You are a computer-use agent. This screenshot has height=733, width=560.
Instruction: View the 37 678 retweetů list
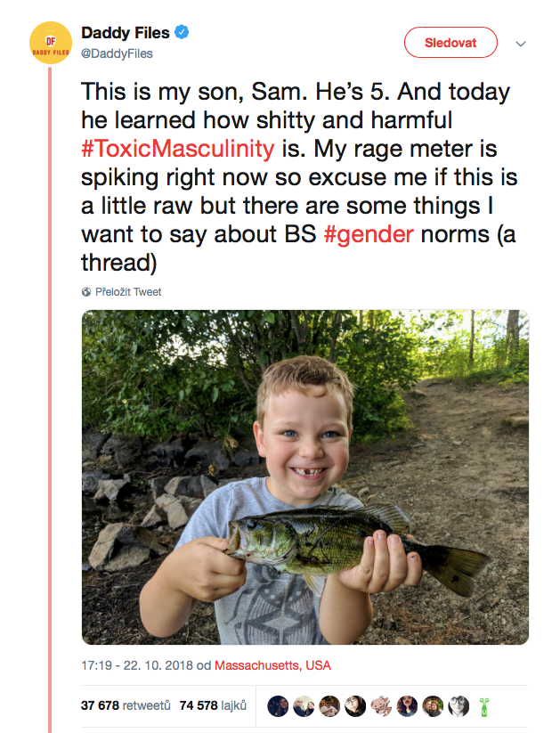click(126, 705)
